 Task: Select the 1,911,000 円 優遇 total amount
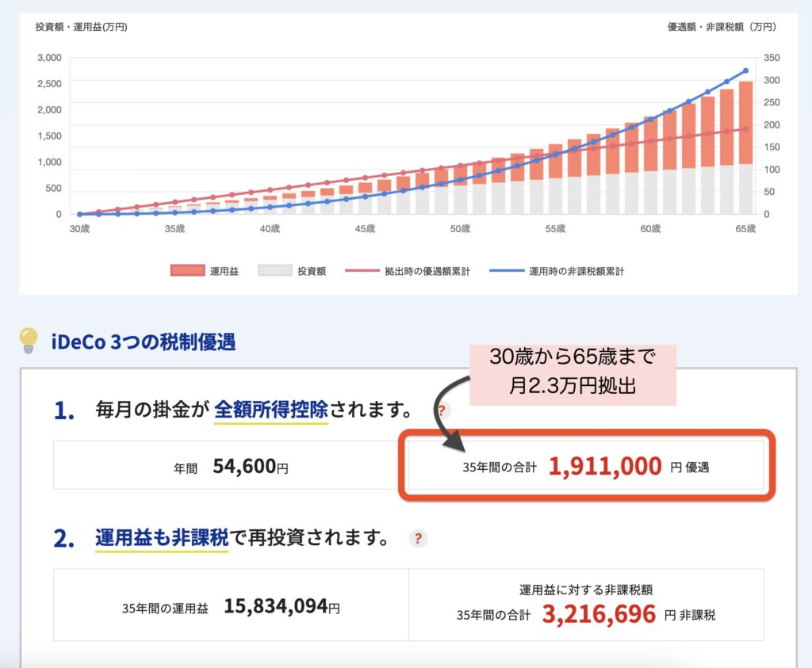coord(604,467)
